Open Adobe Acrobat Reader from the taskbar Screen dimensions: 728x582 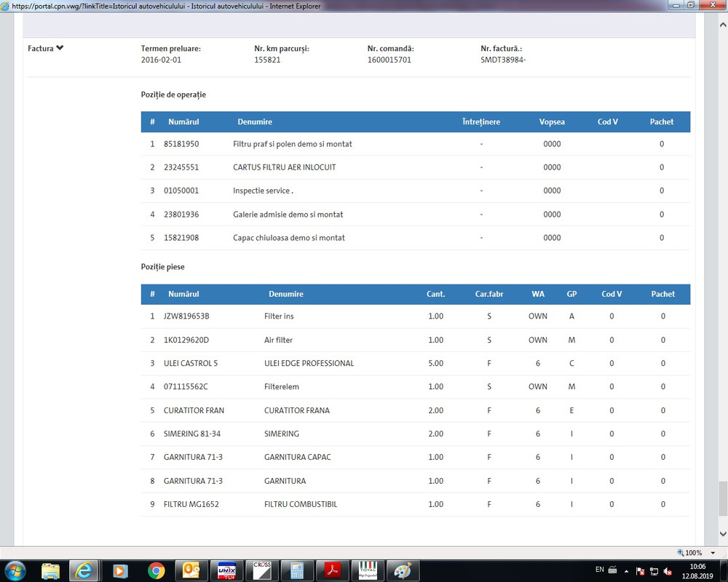(333, 570)
